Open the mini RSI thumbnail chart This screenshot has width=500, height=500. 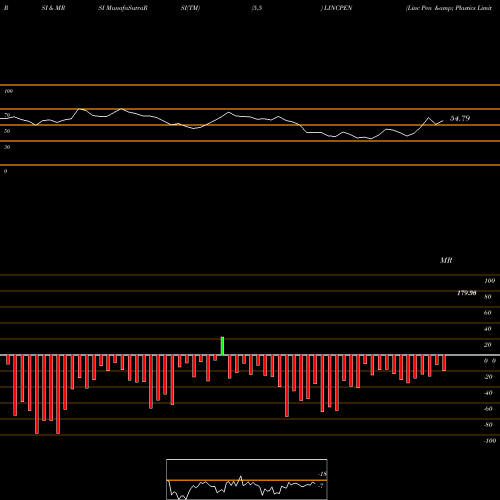tap(247, 479)
